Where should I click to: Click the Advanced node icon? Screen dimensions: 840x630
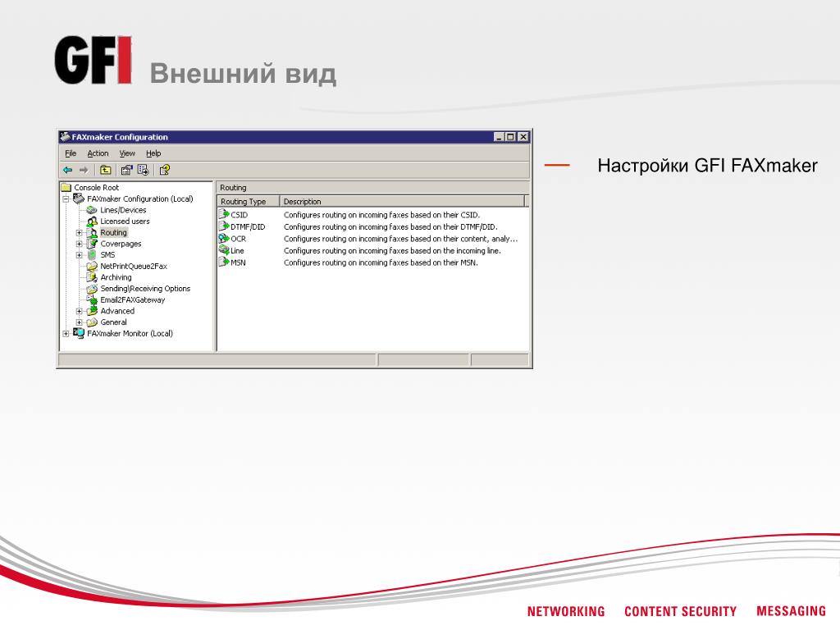(x=92, y=311)
